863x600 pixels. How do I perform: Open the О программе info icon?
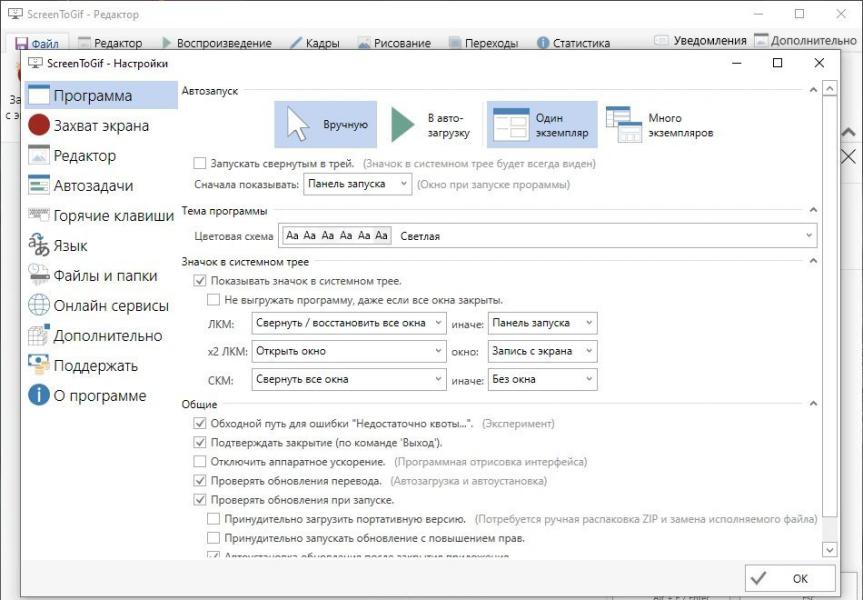click(39, 395)
